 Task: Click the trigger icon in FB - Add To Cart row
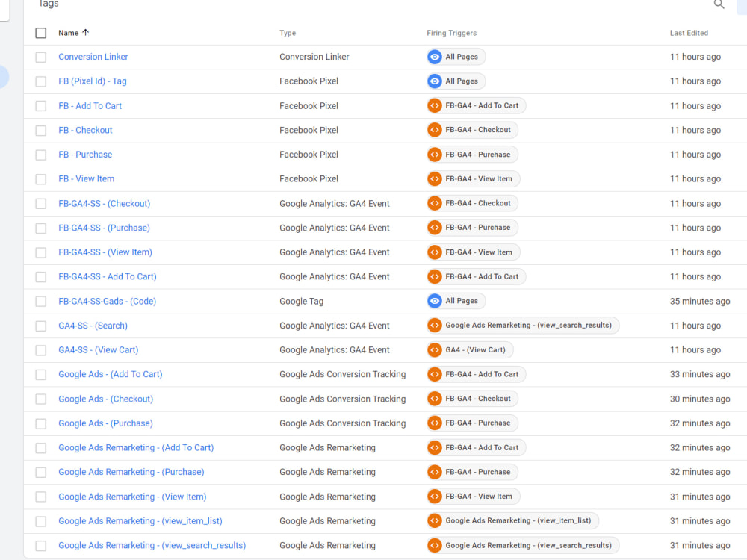[x=435, y=105]
